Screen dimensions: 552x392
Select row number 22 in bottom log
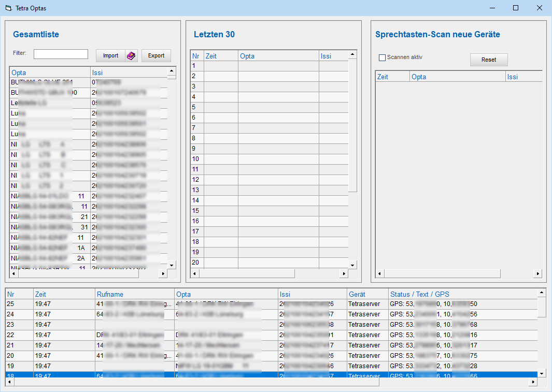[19, 335]
